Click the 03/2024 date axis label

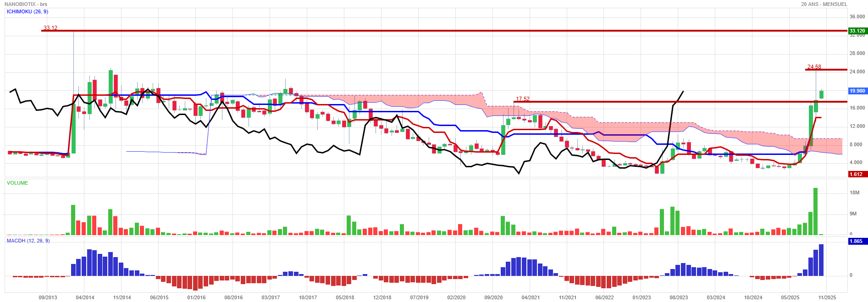pos(716,297)
